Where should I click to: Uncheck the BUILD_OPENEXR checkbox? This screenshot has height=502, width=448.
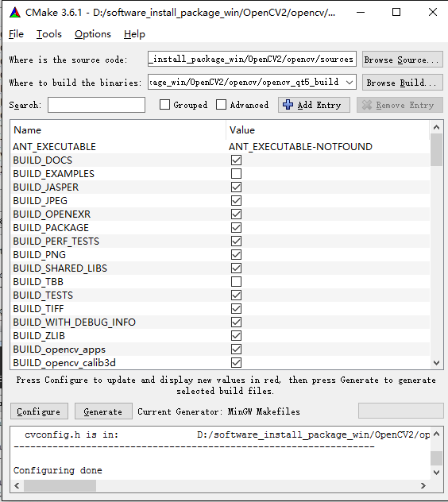[237, 214]
